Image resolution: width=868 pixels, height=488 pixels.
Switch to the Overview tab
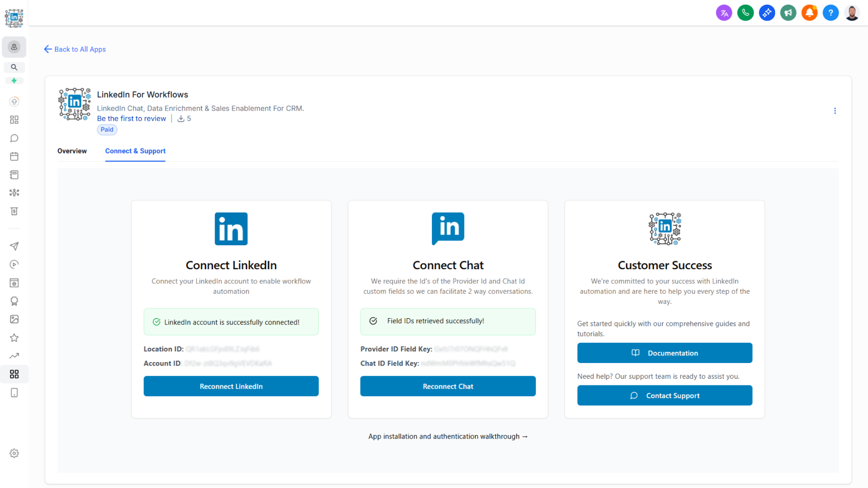click(x=72, y=151)
